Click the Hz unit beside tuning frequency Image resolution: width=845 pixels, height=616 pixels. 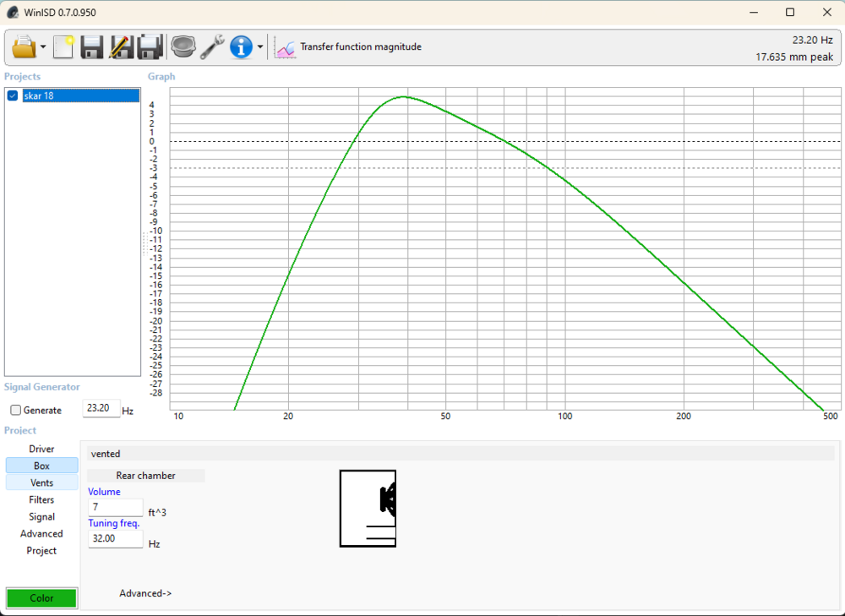click(x=154, y=544)
